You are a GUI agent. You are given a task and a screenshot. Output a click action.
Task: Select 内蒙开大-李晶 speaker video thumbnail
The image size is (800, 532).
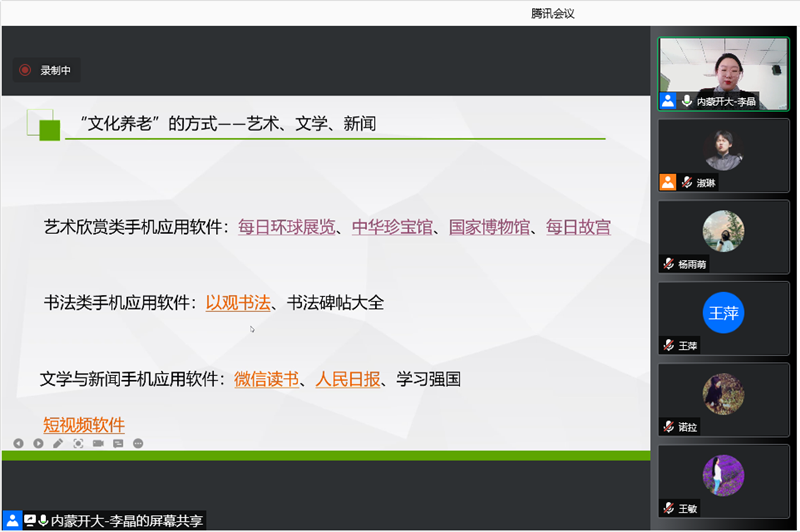(x=723, y=74)
